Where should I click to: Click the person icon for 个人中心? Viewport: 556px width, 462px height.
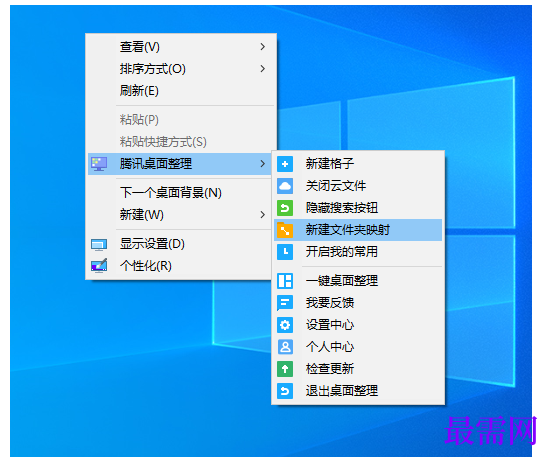[x=285, y=347]
